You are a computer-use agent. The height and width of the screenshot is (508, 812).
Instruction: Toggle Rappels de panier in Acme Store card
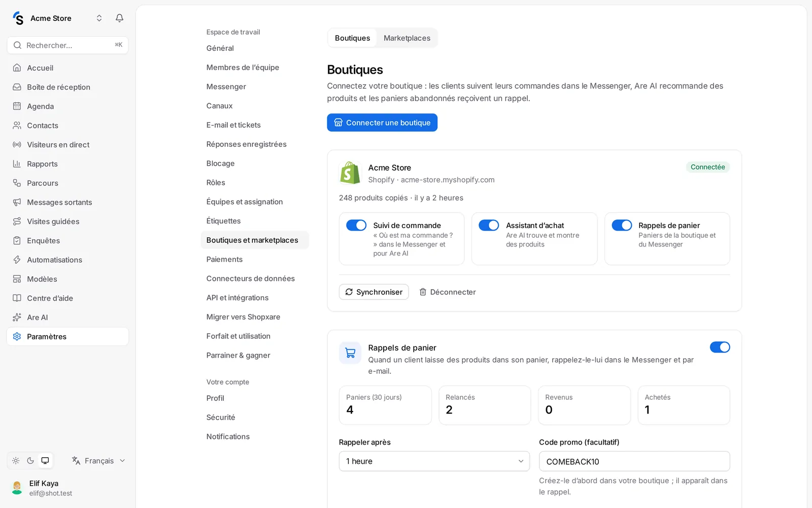622,225
